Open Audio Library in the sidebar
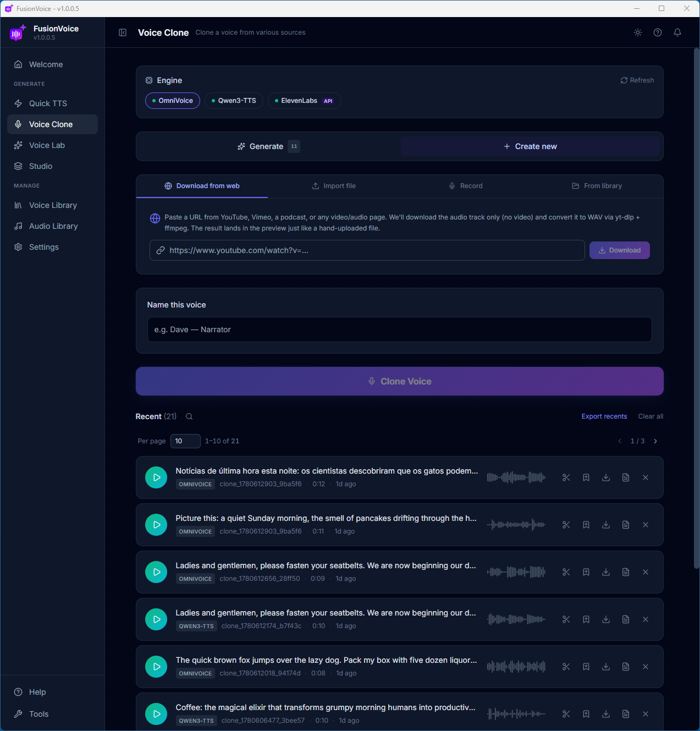700x731 pixels. tap(52, 226)
